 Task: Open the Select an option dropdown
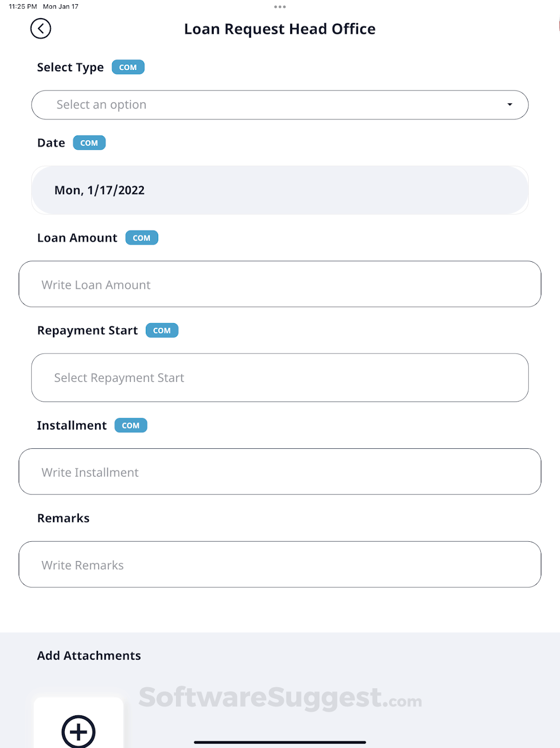[x=280, y=105]
